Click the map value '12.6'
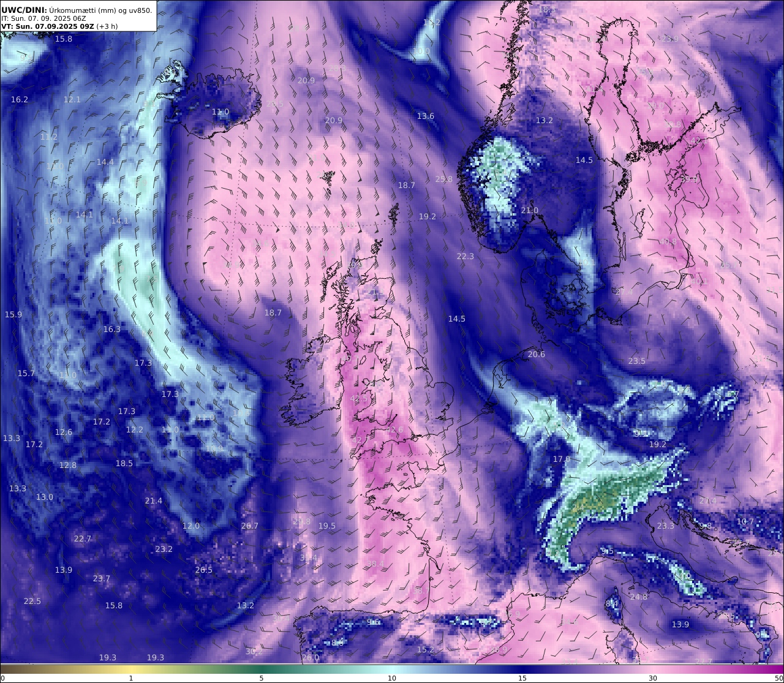This screenshot has width=784, height=683. tap(64, 432)
